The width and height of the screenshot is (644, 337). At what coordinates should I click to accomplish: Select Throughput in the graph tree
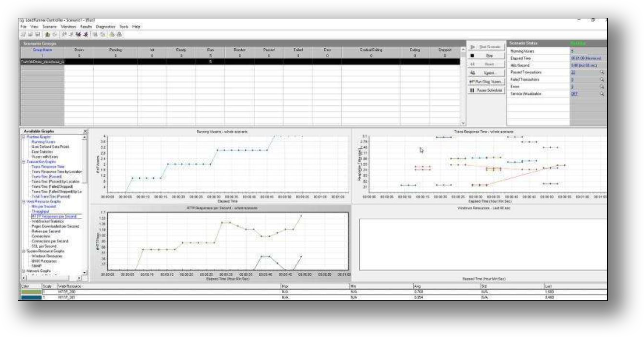[41, 211]
